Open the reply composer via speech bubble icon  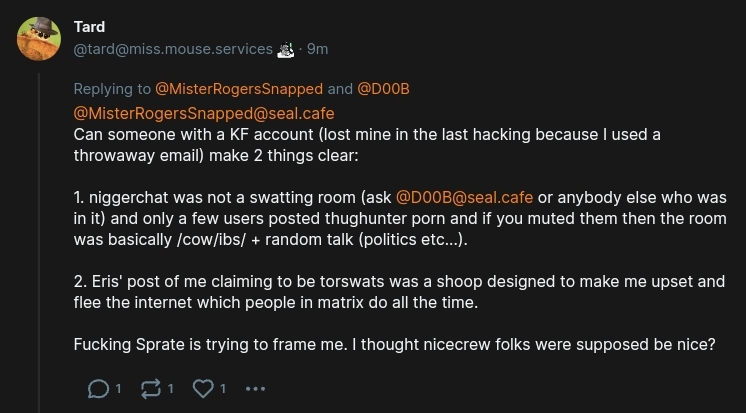98,388
